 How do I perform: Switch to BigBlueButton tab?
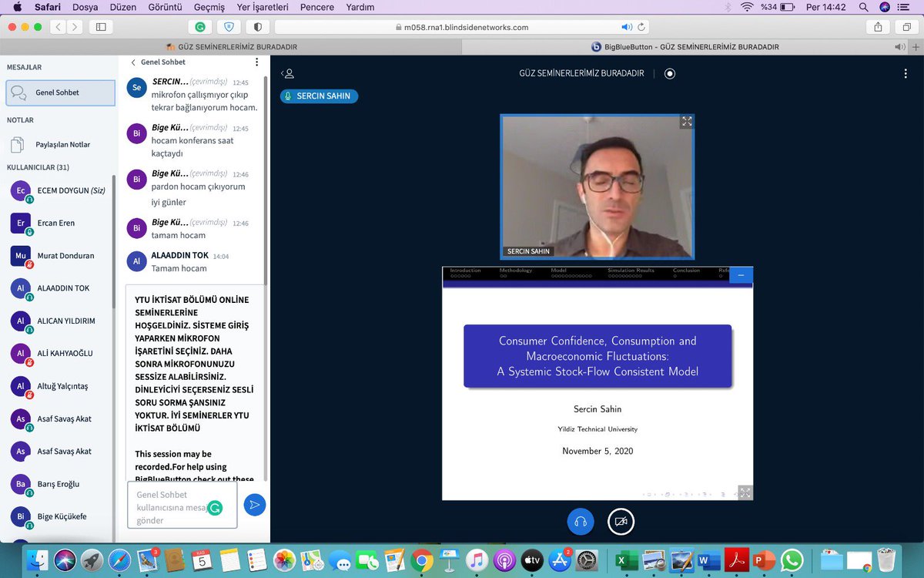[685, 47]
